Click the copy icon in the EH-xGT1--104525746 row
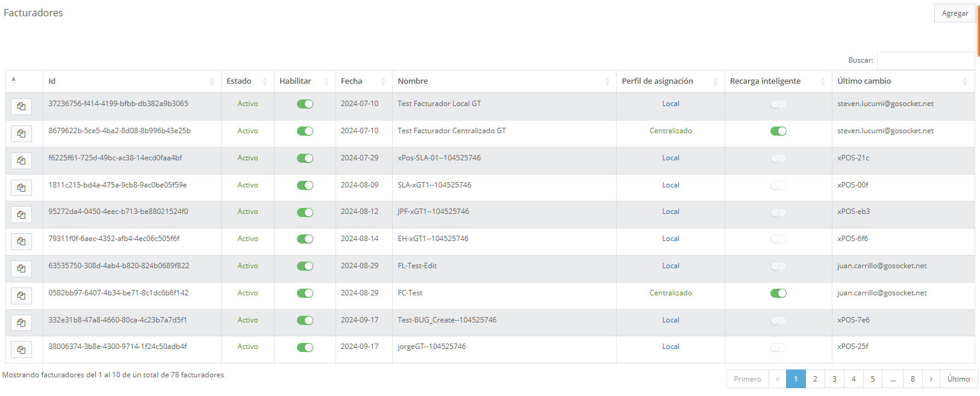The image size is (980, 396). [21, 242]
